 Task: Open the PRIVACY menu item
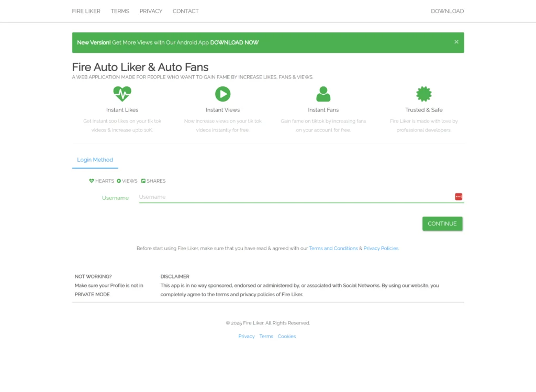(x=151, y=11)
